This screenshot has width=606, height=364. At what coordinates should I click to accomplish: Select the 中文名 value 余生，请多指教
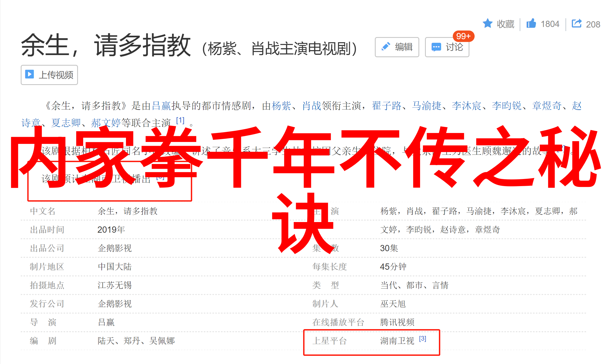pyautogui.click(x=128, y=211)
